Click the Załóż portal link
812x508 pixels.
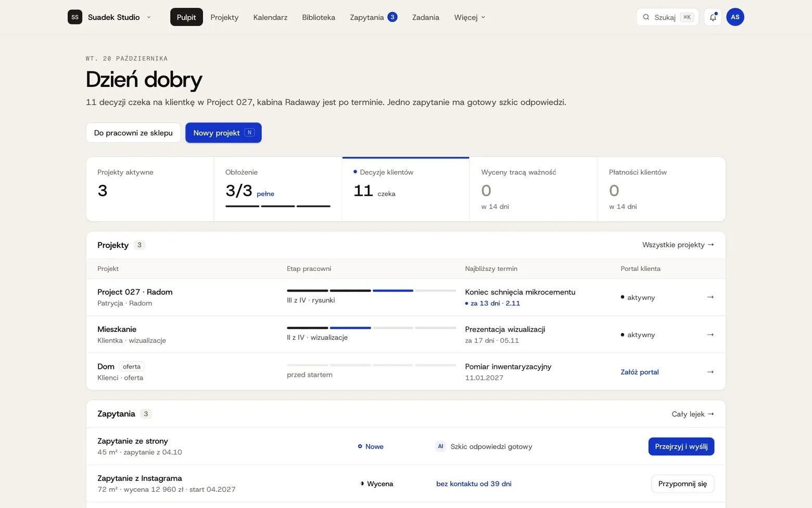[x=640, y=372]
